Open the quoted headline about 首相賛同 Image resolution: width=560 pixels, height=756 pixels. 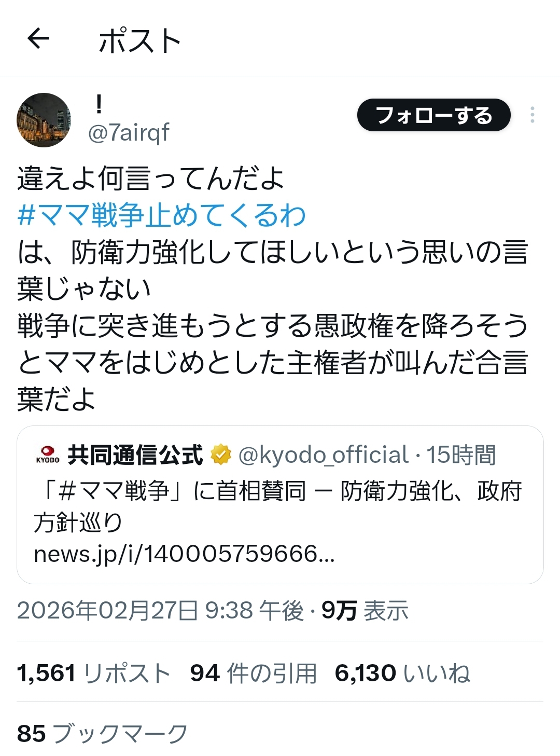click(x=277, y=506)
